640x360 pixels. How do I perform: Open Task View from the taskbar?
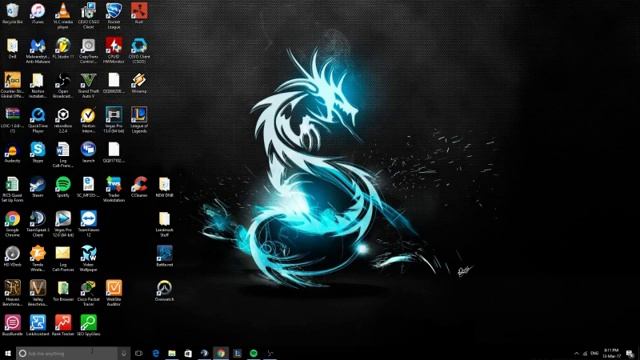point(139,353)
